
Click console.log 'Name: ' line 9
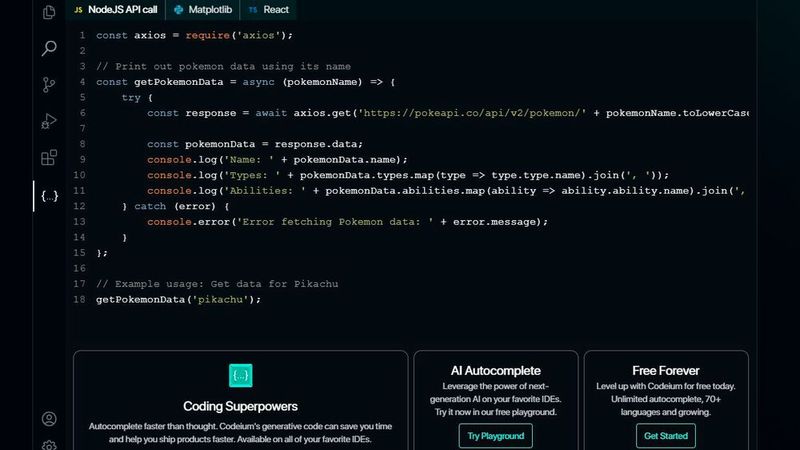(x=278, y=160)
